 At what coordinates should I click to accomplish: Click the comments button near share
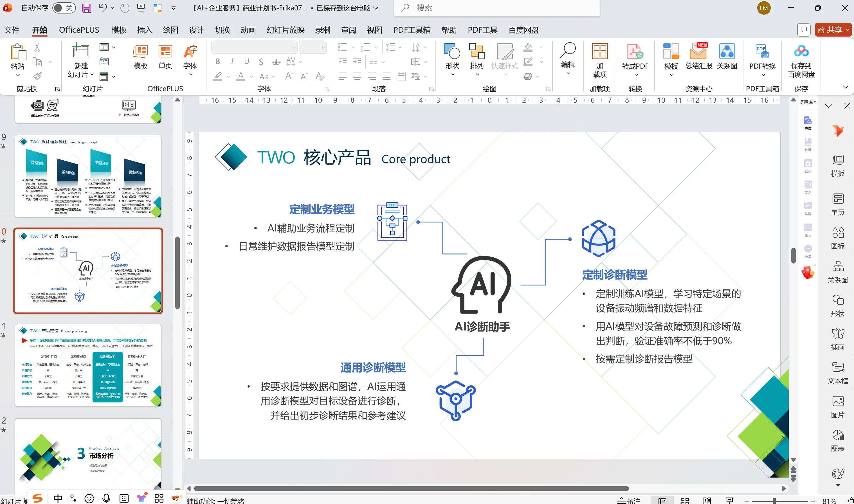803,30
